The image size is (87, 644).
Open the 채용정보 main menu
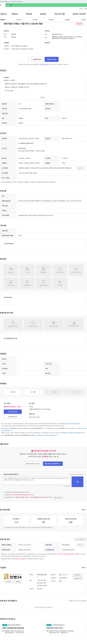tap(15, 14)
